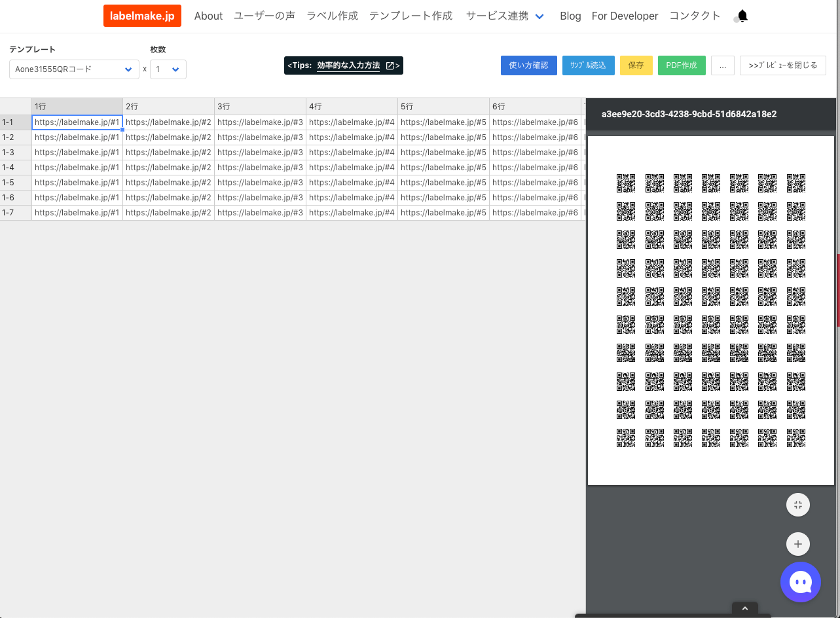Click the fit-to-screen collapse icon in preview
Image resolution: width=840 pixels, height=618 pixels.
[x=797, y=505]
